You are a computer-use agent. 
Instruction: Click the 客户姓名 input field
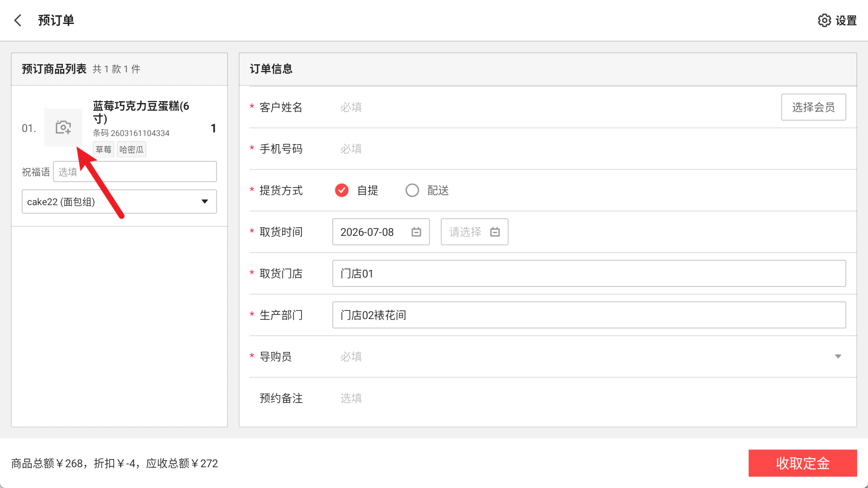pyautogui.click(x=556, y=107)
